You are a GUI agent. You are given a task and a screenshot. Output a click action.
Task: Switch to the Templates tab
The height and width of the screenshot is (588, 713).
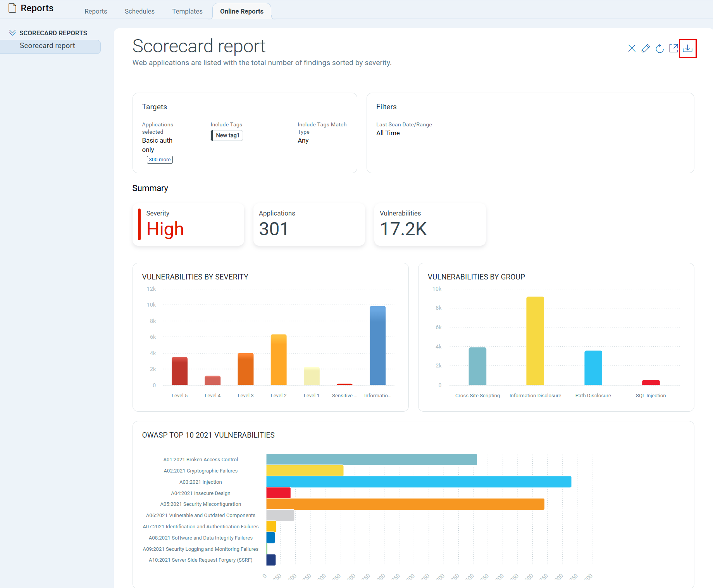187,11
